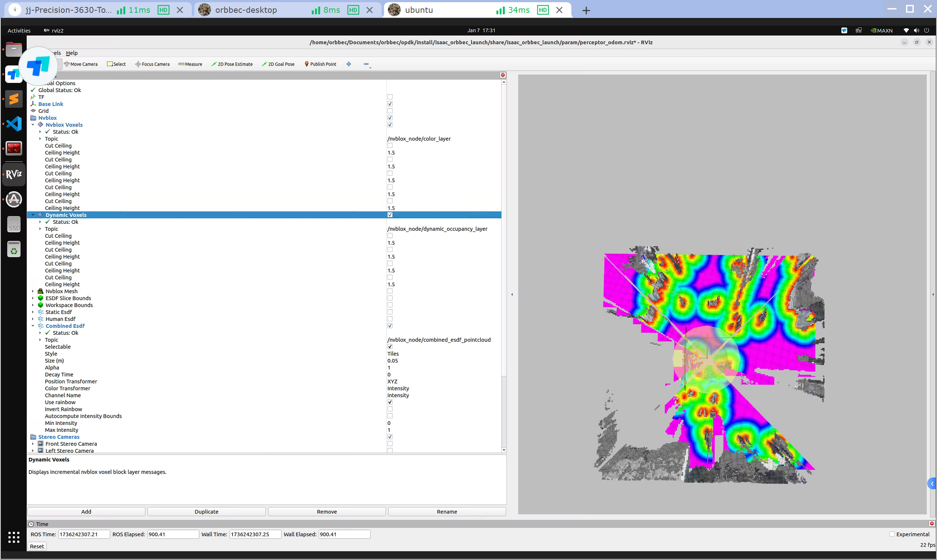Toggle the Dynamic Voxels checkbox
Viewport: 937px width, 560px height.
pos(390,215)
